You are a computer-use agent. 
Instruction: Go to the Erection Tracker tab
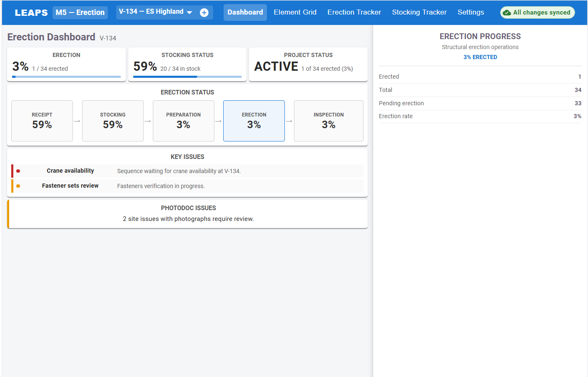tap(354, 12)
